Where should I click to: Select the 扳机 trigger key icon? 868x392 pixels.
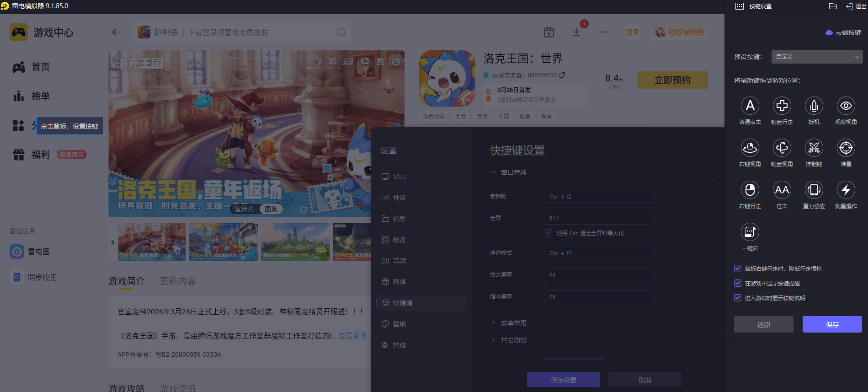[x=814, y=106]
